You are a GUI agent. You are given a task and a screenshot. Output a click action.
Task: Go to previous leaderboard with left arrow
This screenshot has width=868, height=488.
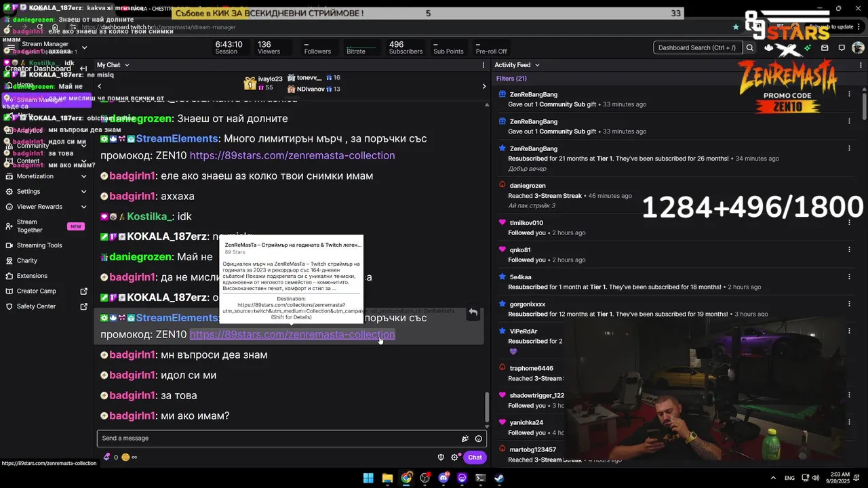tap(99, 86)
